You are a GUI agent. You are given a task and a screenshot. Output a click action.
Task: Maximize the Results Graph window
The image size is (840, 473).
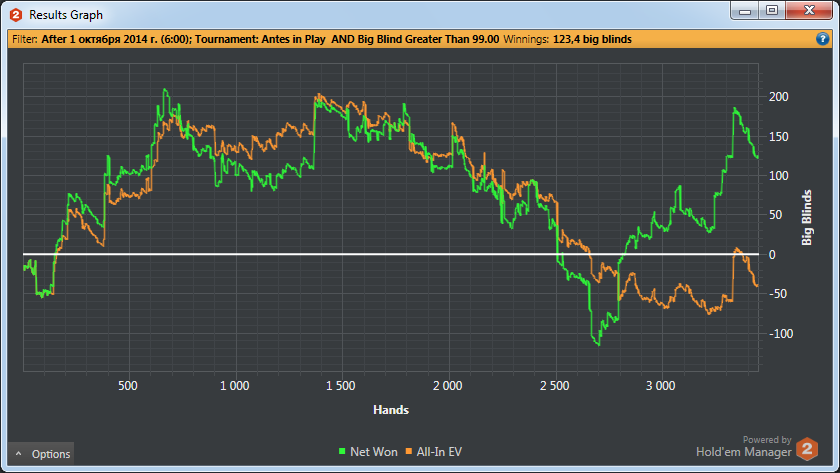[x=771, y=10]
